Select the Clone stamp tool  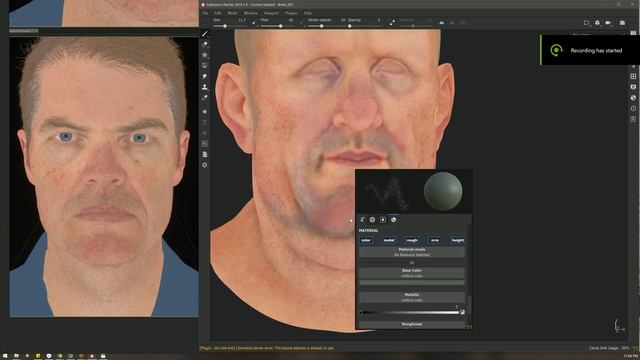[x=205, y=87]
